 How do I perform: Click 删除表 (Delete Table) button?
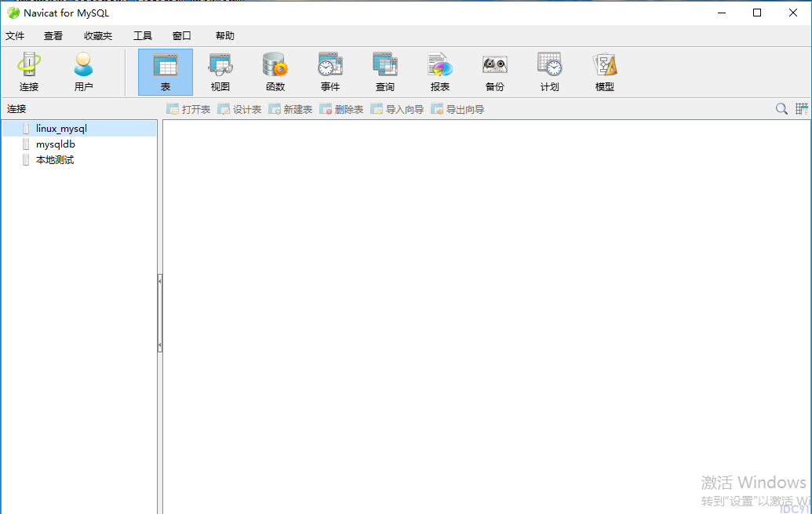(341, 109)
